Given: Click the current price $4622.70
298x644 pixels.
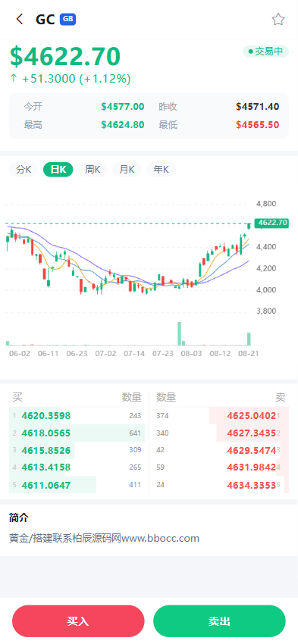Looking at the screenshot, I should 65,56.
